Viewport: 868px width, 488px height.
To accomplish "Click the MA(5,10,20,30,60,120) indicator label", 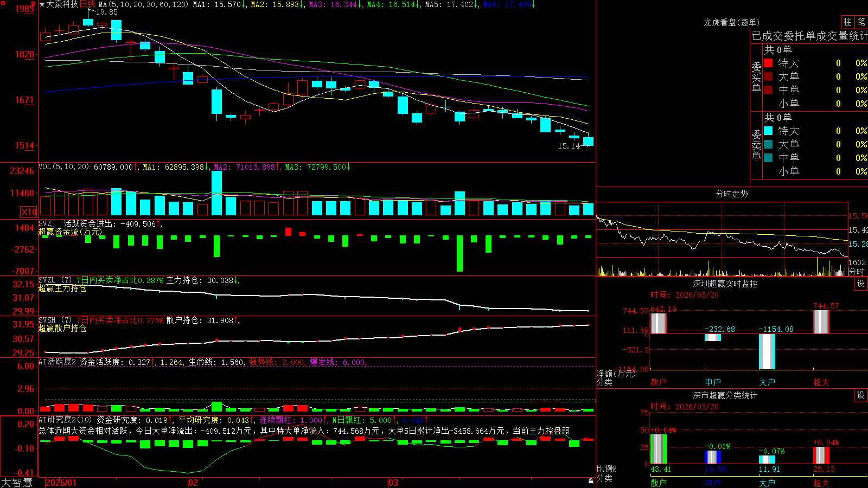I will 143,4.
